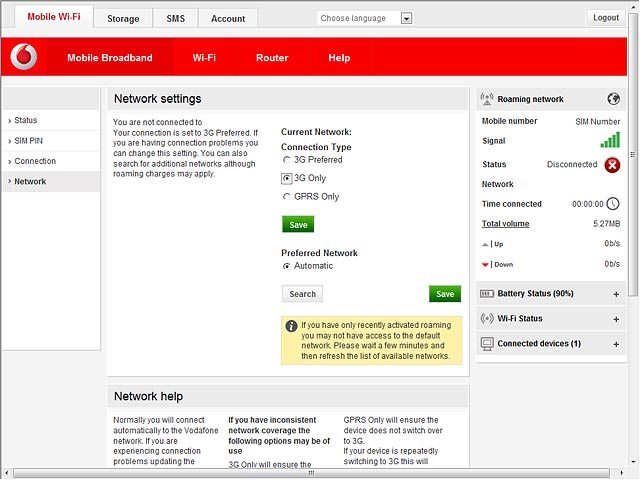Go to Status in sidebar
The height and width of the screenshot is (480, 640).
click(x=51, y=120)
